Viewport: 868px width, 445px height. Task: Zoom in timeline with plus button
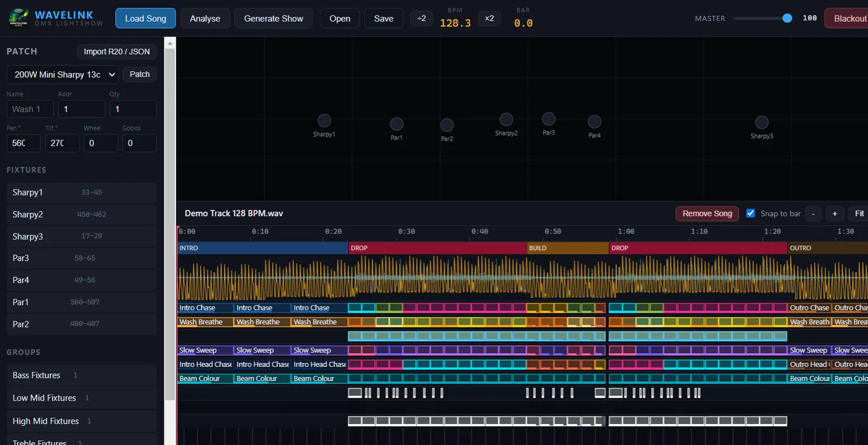[x=835, y=214]
